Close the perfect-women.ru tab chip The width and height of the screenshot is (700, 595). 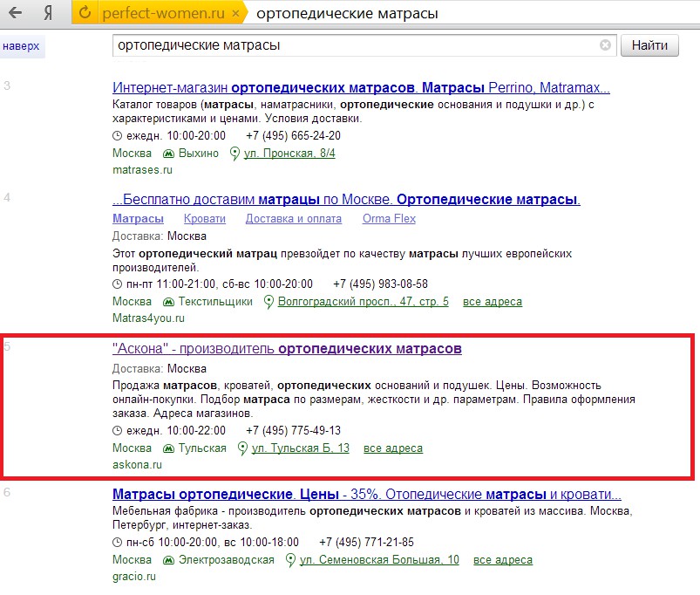pos(235,13)
